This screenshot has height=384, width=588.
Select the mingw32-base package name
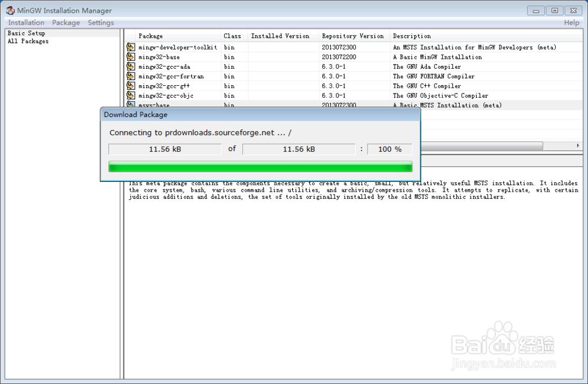tap(159, 57)
